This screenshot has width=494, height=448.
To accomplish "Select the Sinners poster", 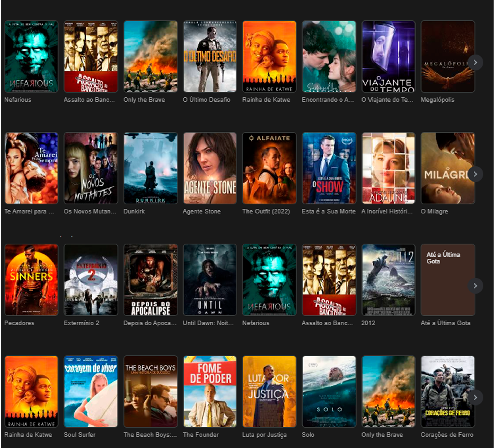I will 31,280.
